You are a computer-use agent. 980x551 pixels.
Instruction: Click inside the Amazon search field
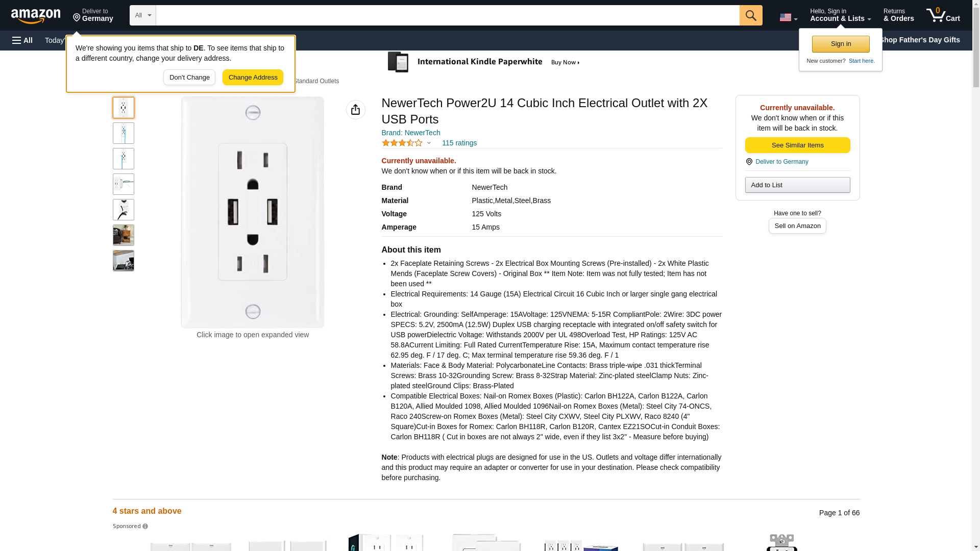[447, 15]
